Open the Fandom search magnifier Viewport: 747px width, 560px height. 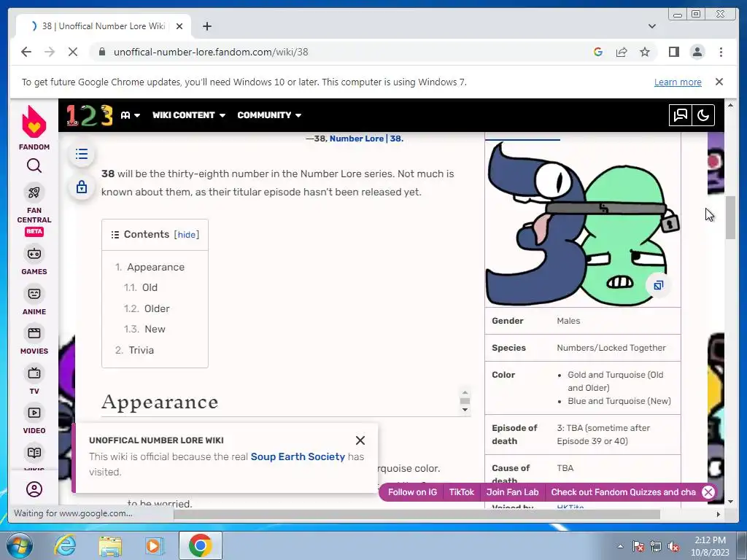point(34,166)
